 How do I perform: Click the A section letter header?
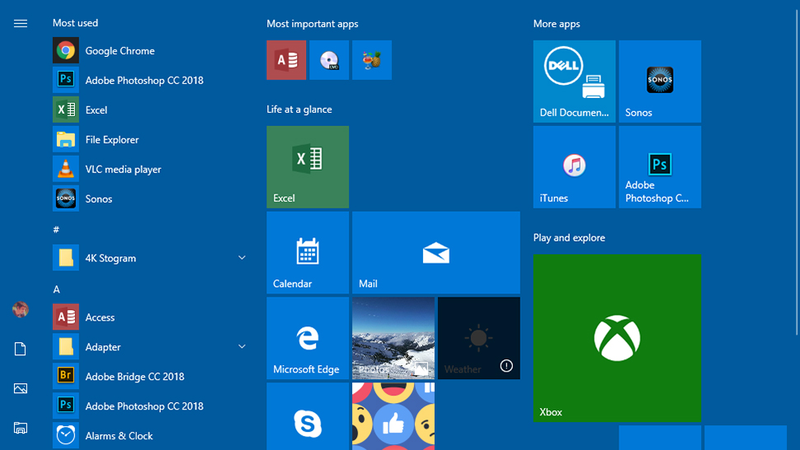(x=56, y=289)
